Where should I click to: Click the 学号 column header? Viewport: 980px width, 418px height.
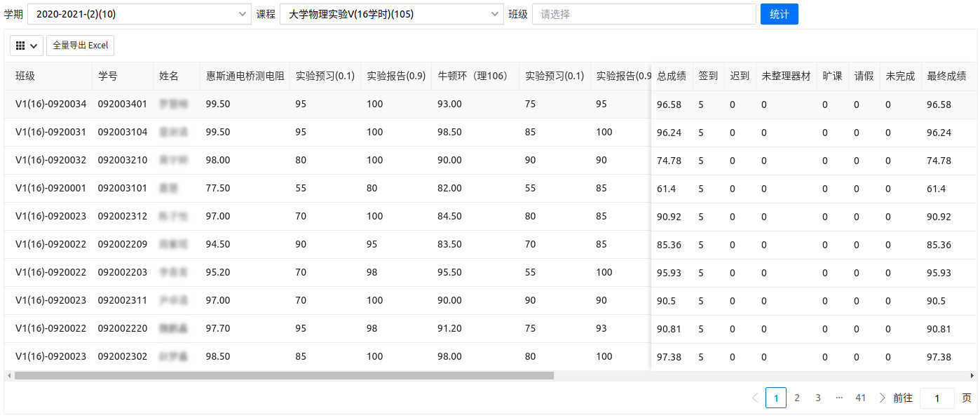(108, 76)
